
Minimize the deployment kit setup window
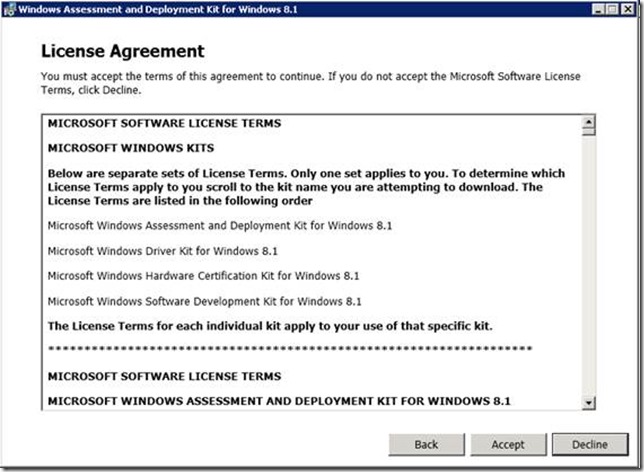click(597, 9)
